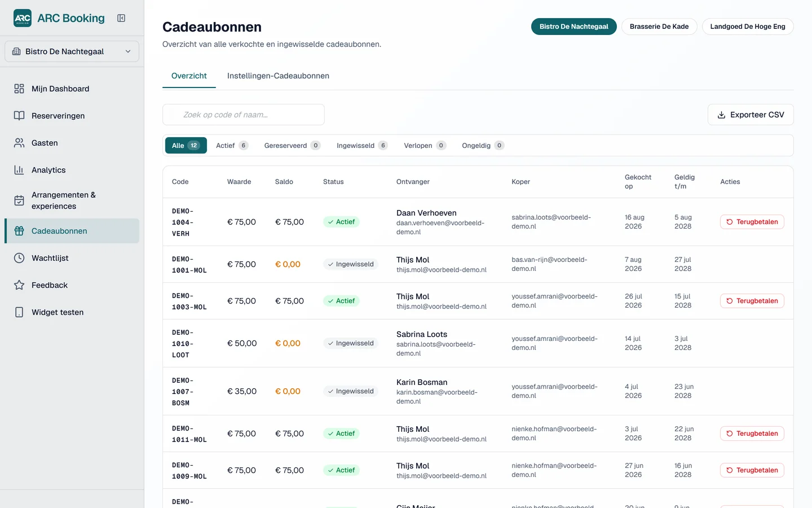Click buyer email bas.van-rijn@voorbeeld-demo.nl
This screenshot has width=812, height=508.
tap(549, 264)
